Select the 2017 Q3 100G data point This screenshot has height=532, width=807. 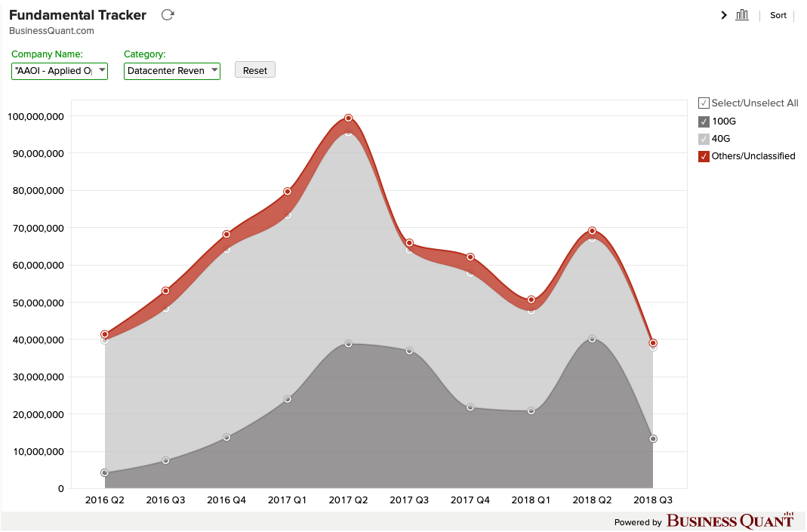[x=409, y=351]
